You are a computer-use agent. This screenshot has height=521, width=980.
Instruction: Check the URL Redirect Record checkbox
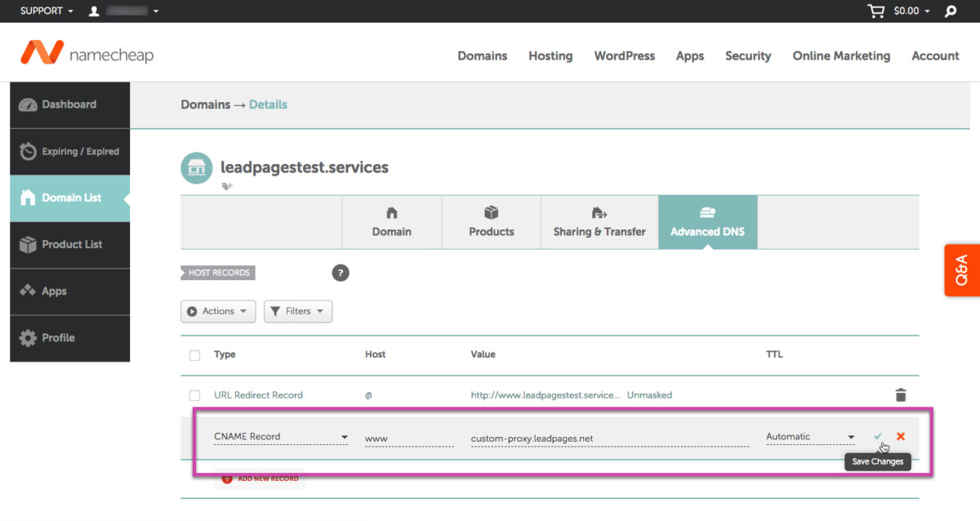point(194,395)
